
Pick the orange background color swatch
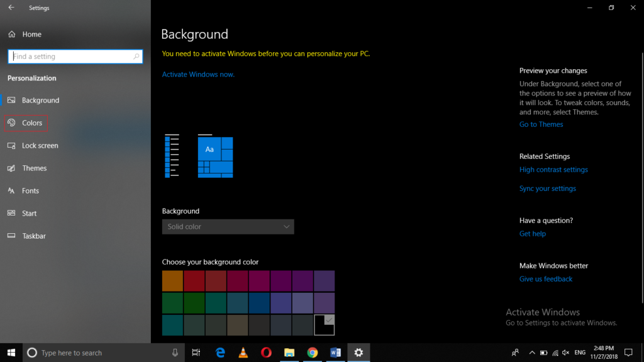coord(172,281)
